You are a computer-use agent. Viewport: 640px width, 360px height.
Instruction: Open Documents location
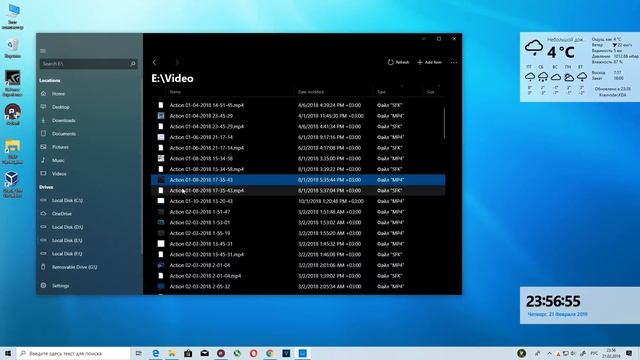click(x=64, y=134)
